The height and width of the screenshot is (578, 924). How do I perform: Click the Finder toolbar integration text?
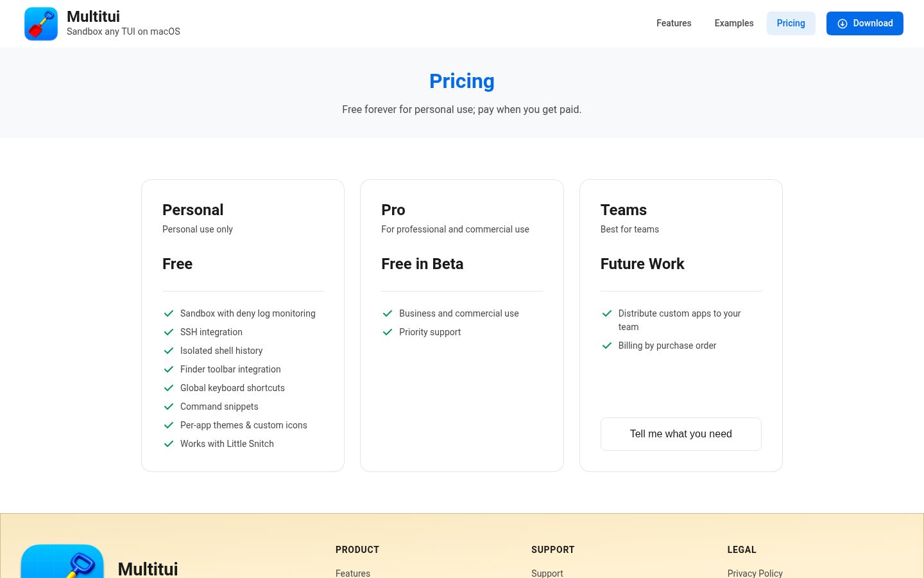pos(230,369)
